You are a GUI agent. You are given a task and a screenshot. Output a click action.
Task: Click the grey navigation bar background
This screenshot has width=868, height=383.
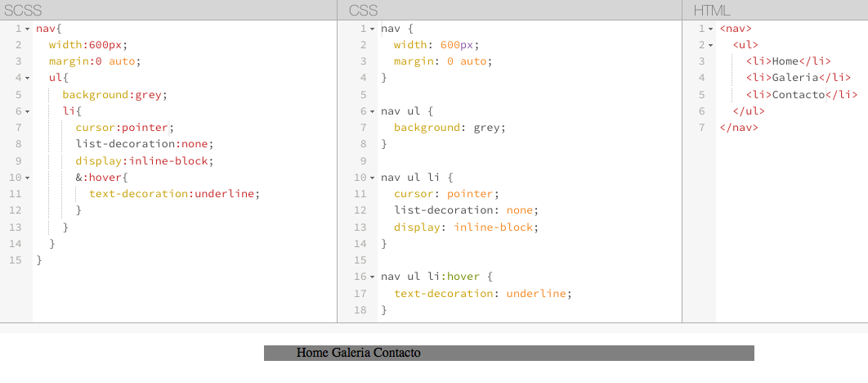(x=587, y=353)
